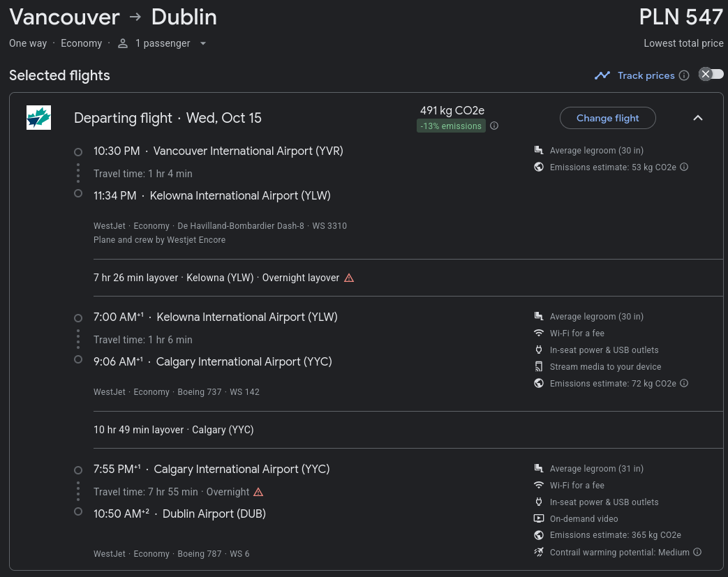The image size is (728, 577).
Task: Click 'Departing flight · Wed, Oct 15' heading
Action: click(168, 118)
